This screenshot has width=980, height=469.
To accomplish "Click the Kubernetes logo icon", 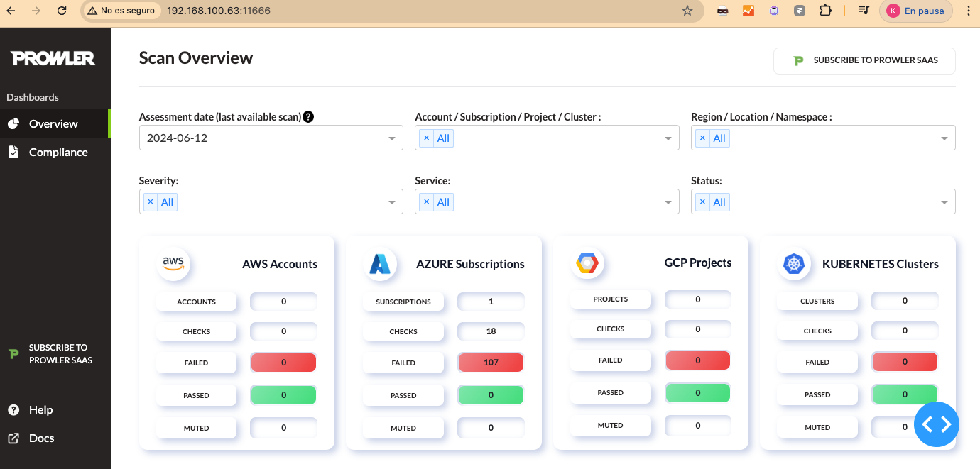I will (793, 264).
